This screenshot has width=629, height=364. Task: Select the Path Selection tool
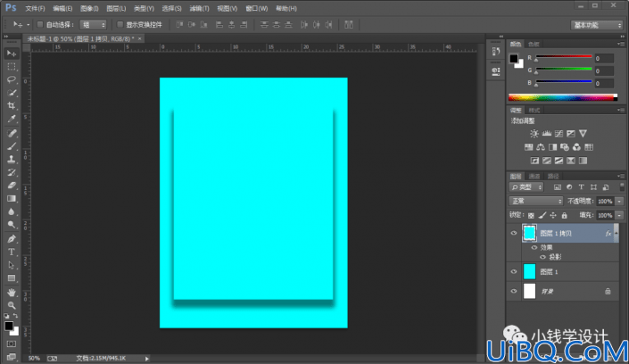[x=12, y=265]
